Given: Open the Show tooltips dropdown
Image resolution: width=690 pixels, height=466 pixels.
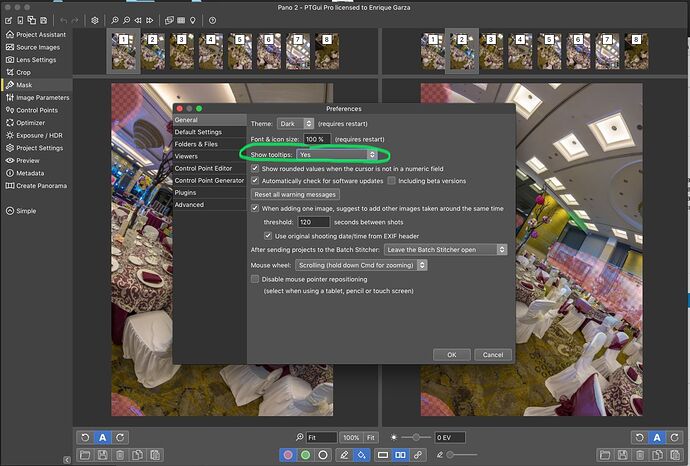Looking at the screenshot, I should [337, 154].
